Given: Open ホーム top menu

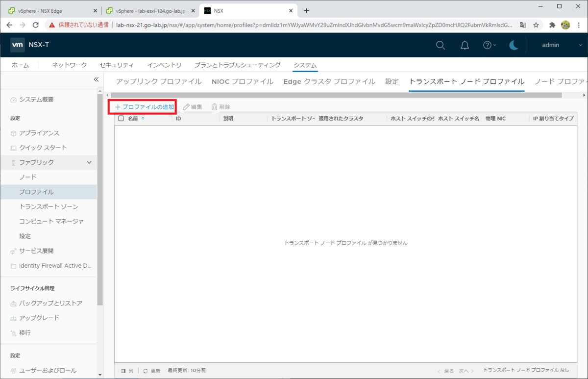Looking at the screenshot, I should point(20,65).
